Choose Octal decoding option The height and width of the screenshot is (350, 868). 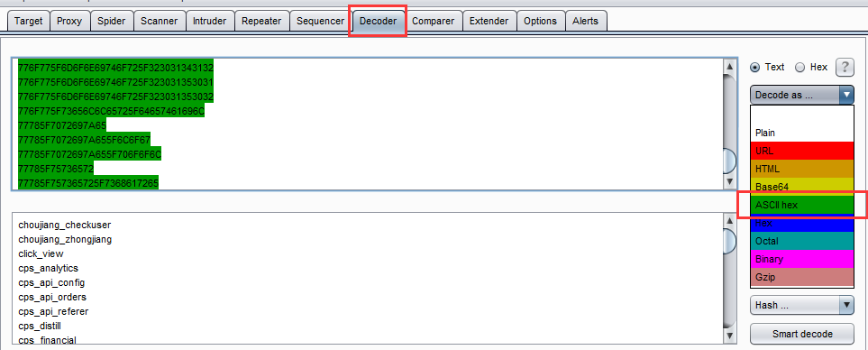[x=802, y=241]
